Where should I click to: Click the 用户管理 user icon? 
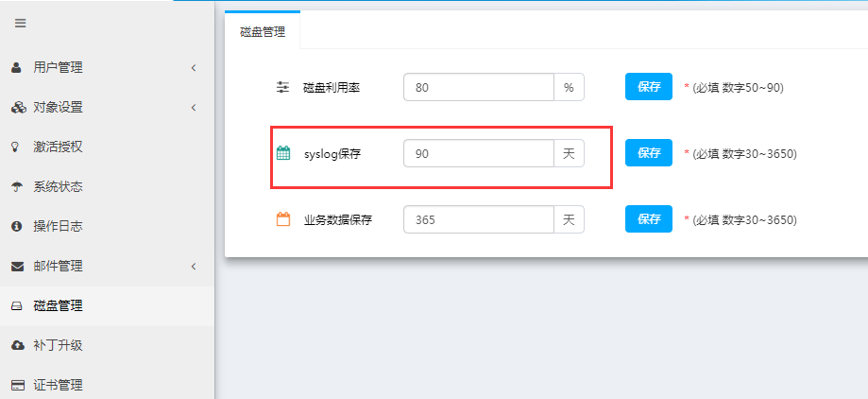pyautogui.click(x=17, y=68)
